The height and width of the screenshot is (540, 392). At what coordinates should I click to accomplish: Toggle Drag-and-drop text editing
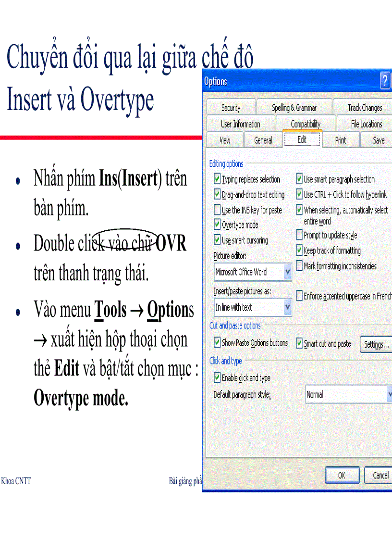(217, 195)
